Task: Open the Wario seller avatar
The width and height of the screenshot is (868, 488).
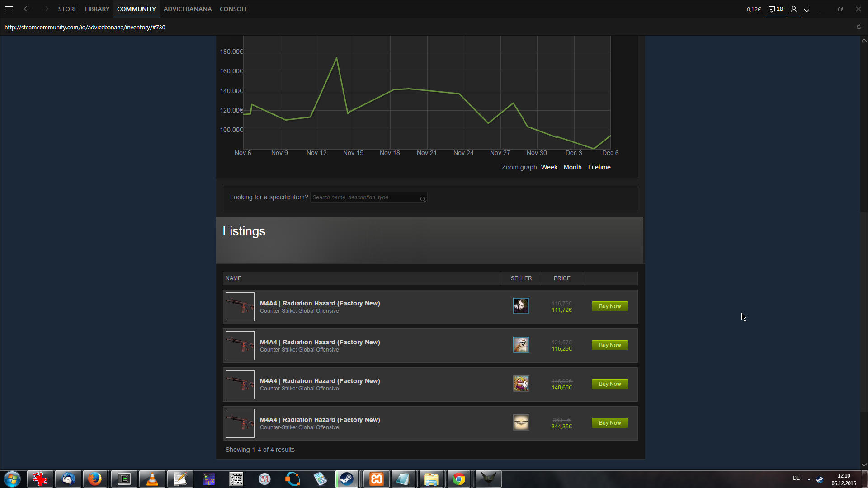Action: [x=521, y=384]
